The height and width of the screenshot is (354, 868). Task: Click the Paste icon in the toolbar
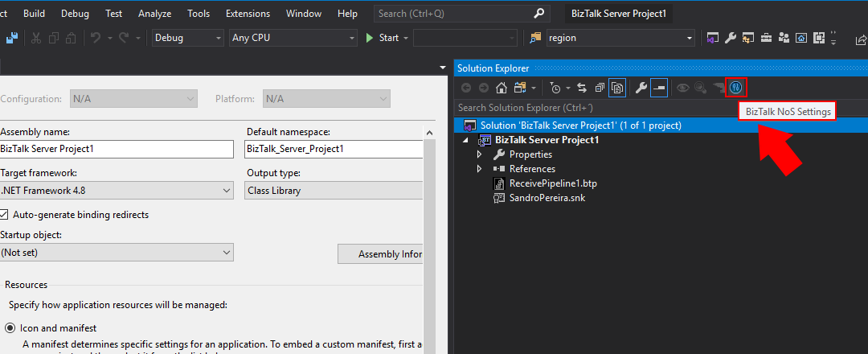pyautogui.click(x=71, y=39)
